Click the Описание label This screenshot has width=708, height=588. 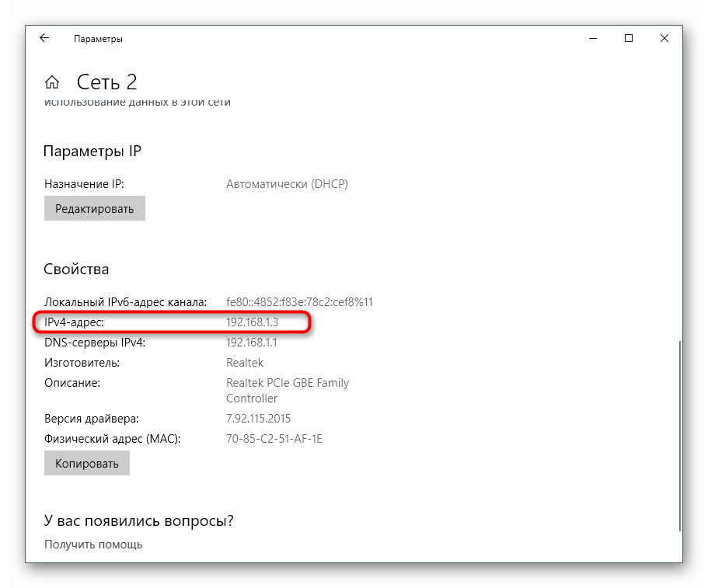(x=72, y=383)
